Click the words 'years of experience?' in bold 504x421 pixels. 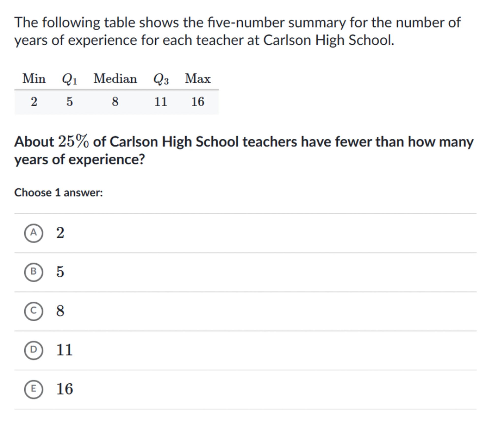[79, 160]
